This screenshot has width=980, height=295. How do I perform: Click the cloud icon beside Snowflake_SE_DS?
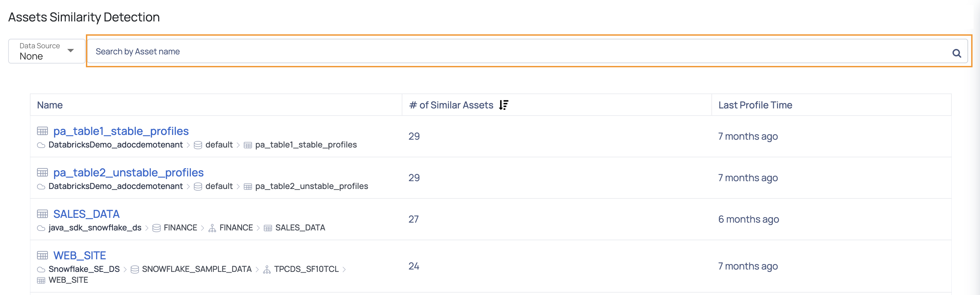pyautogui.click(x=41, y=270)
